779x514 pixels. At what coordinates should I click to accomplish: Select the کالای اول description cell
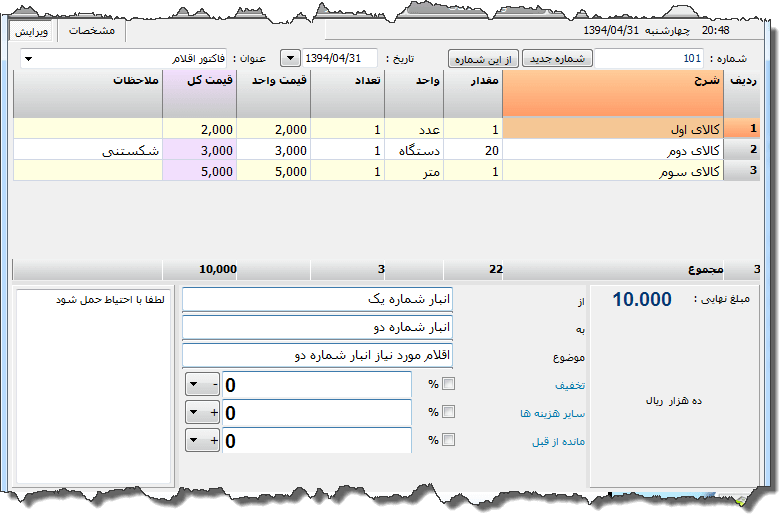[613, 129]
